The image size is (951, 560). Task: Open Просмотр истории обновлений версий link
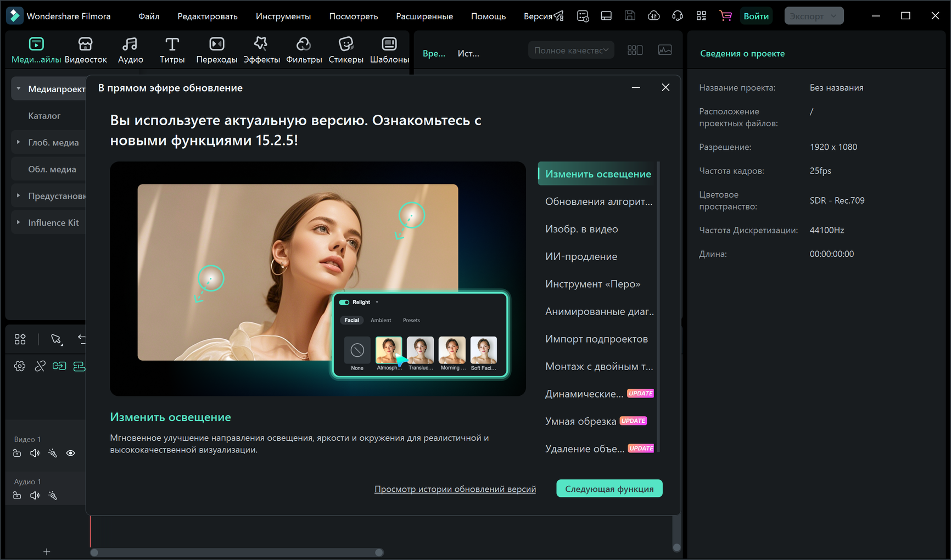tap(455, 489)
